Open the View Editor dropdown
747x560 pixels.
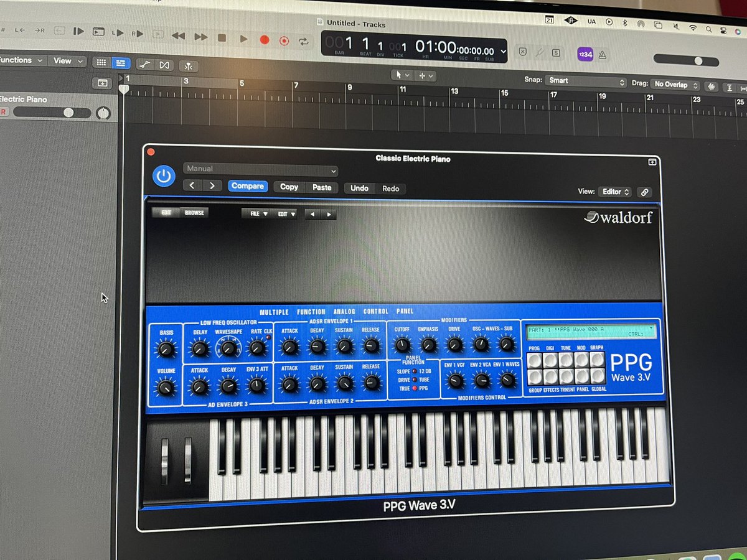point(615,192)
